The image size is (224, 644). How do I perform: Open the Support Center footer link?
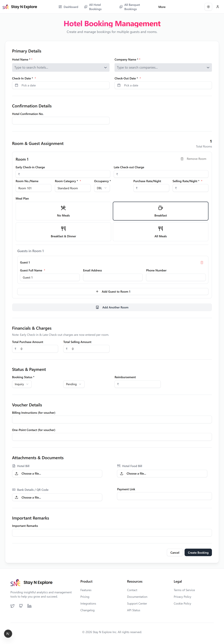137,603
